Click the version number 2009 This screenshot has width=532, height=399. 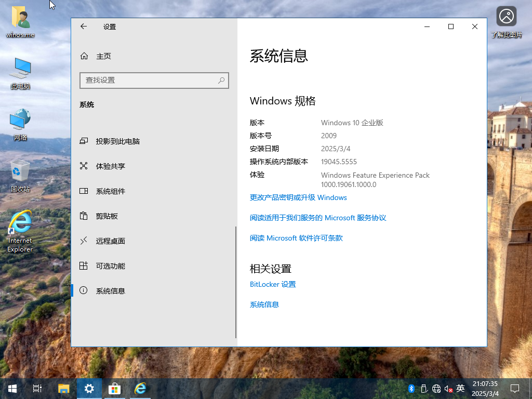[329, 136]
